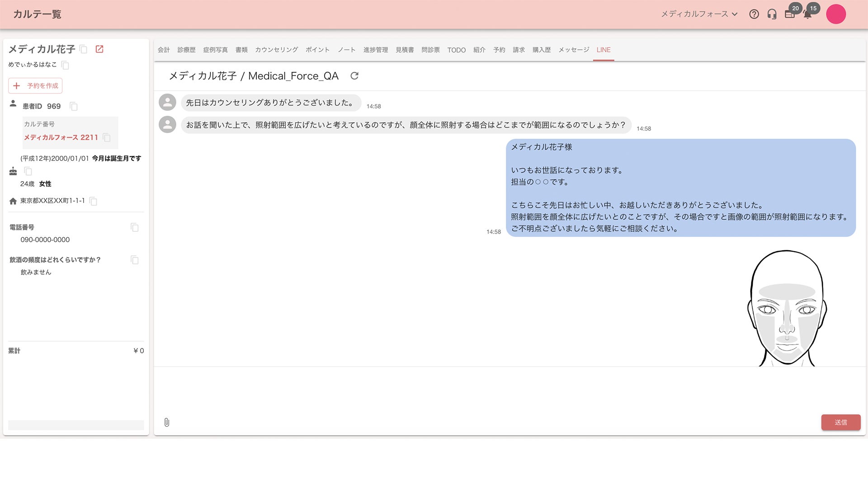The height and width of the screenshot is (488, 868).
Task: Copy the phone number field
Action: [134, 227]
